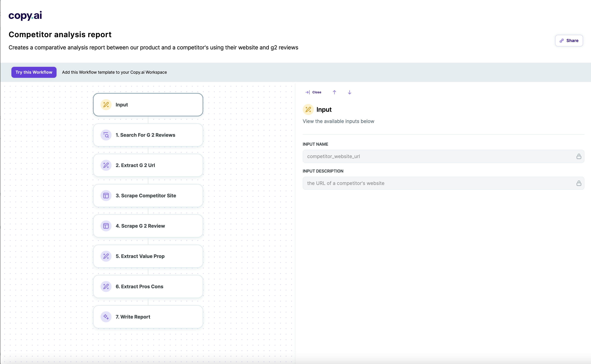The height and width of the screenshot is (364, 591).
Task: Select the 4. Scrape G 2 Review step
Action: (x=148, y=226)
